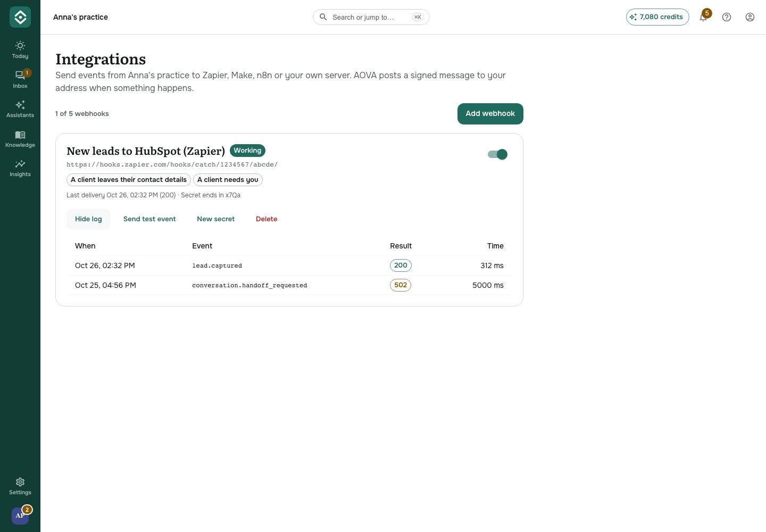
Task: Collapse the delivery log with Hide log
Action: coord(88,219)
